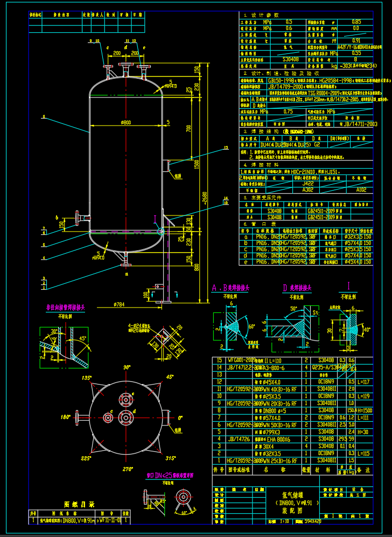
Task: Click nozzle row c spec PN16, DN20
Action: (x=269, y=249)
